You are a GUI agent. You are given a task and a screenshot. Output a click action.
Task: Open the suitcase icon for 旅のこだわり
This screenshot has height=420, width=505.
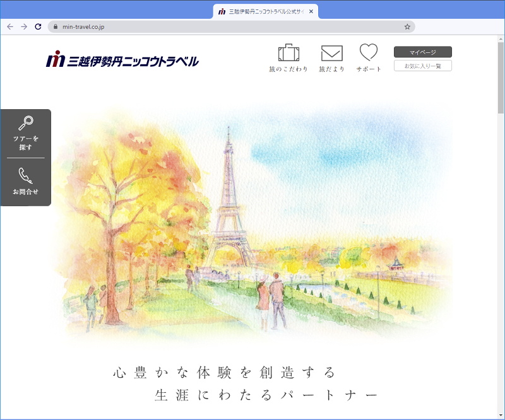tap(288, 53)
